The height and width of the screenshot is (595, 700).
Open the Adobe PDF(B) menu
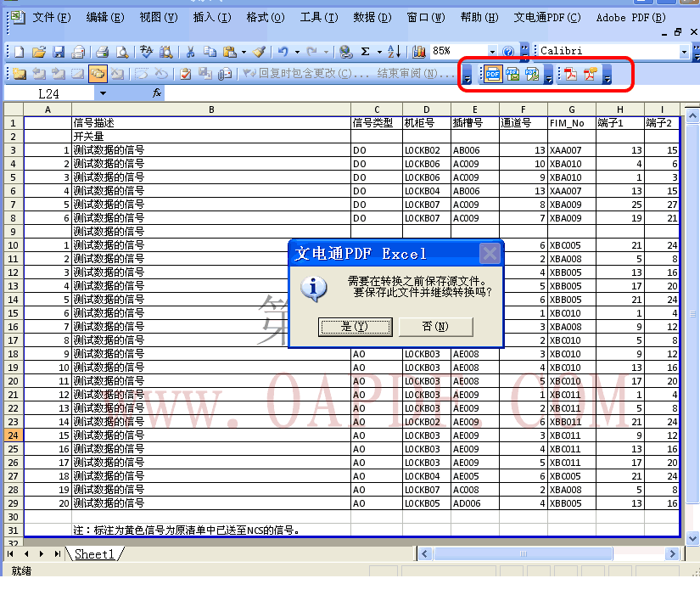630,18
